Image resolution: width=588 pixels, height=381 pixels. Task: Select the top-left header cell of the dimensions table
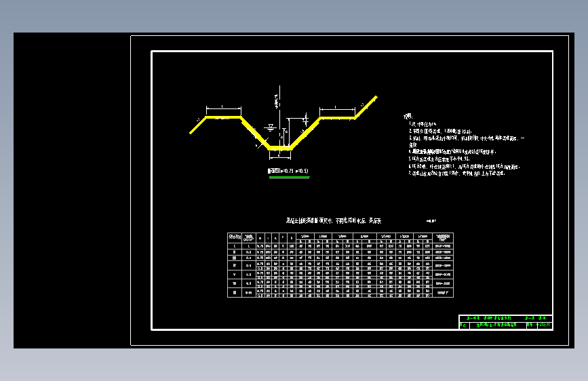pyautogui.click(x=235, y=237)
